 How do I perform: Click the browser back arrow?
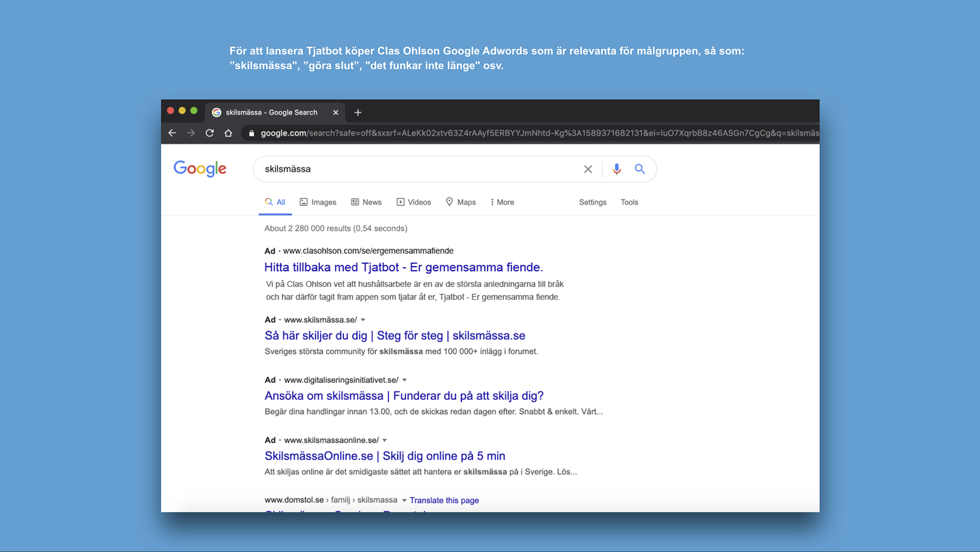[172, 133]
